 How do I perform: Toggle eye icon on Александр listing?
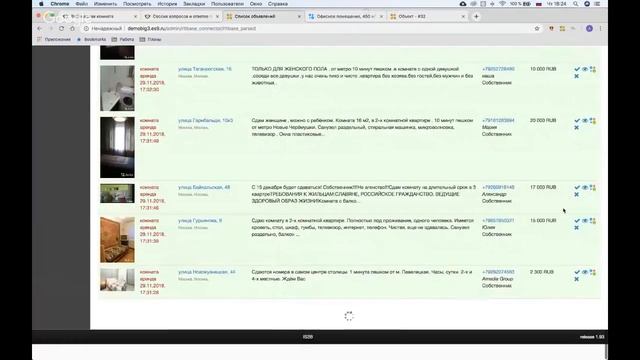pyautogui.click(x=585, y=188)
